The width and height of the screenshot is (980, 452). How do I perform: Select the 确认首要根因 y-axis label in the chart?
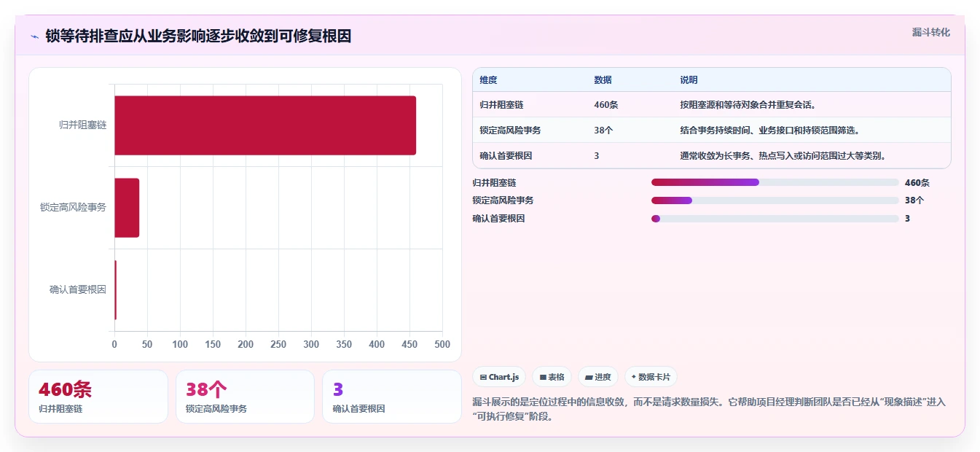click(78, 290)
